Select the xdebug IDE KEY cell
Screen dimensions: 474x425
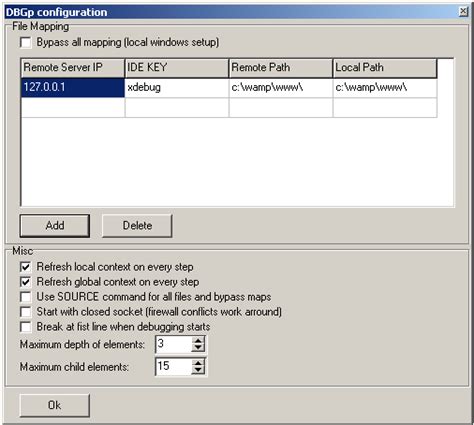click(177, 88)
